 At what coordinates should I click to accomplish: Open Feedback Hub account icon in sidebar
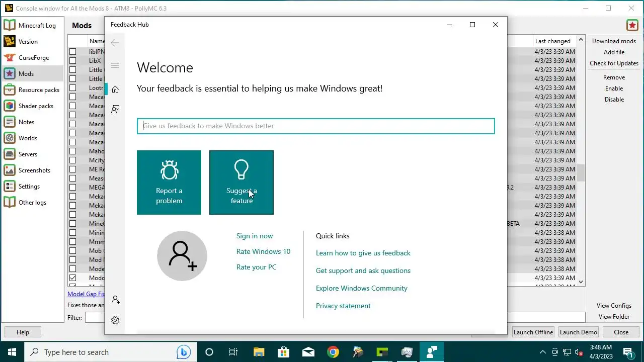coord(115,300)
